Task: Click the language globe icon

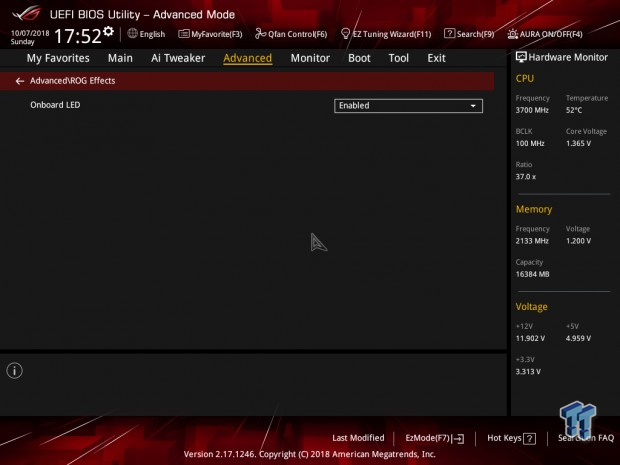Action: coord(132,34)
